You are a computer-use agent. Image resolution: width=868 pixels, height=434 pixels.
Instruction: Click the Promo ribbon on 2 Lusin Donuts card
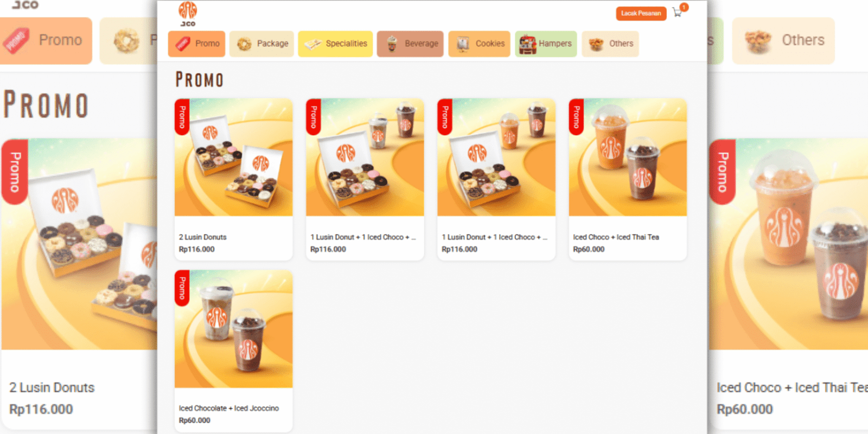coord(182,117)
